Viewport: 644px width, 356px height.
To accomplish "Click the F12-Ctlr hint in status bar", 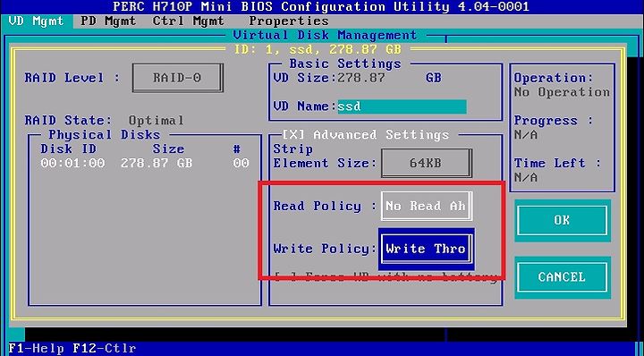I will (105, 349).
